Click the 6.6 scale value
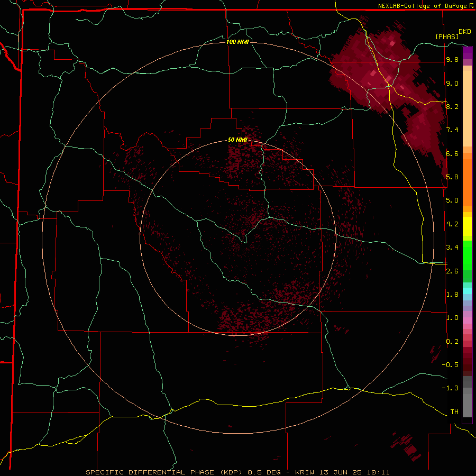The width and height of the screenshot is (476, 476). pyautogui.click(x=452, y=153)
